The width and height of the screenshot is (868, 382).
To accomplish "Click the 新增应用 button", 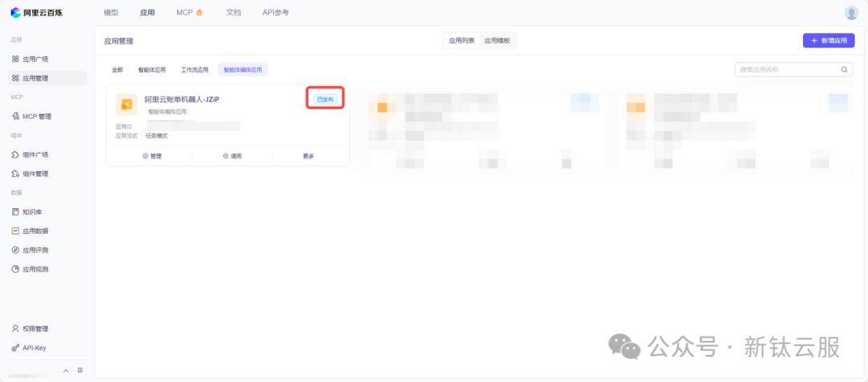I will 829,40.
